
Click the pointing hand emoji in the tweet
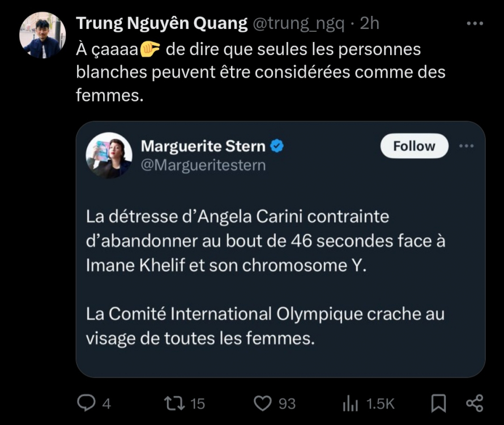pos(150,50)
